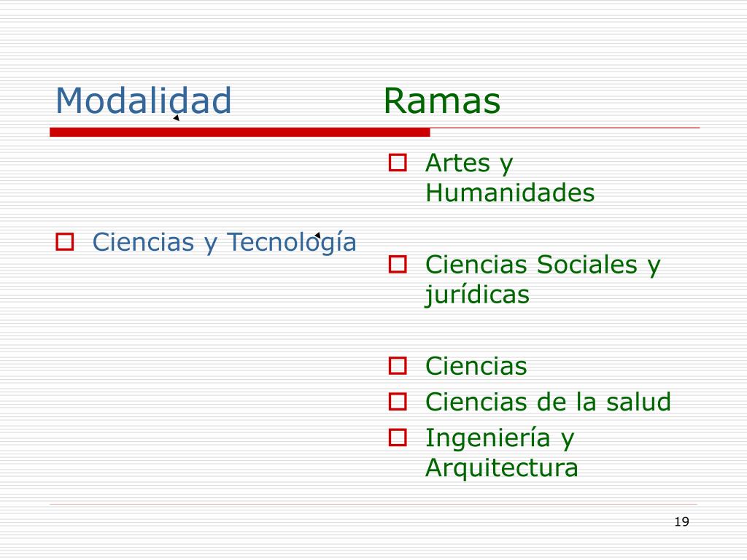Click the bullet box beside Ciencias de la salud
747x560 pixels.
(398, 402)
